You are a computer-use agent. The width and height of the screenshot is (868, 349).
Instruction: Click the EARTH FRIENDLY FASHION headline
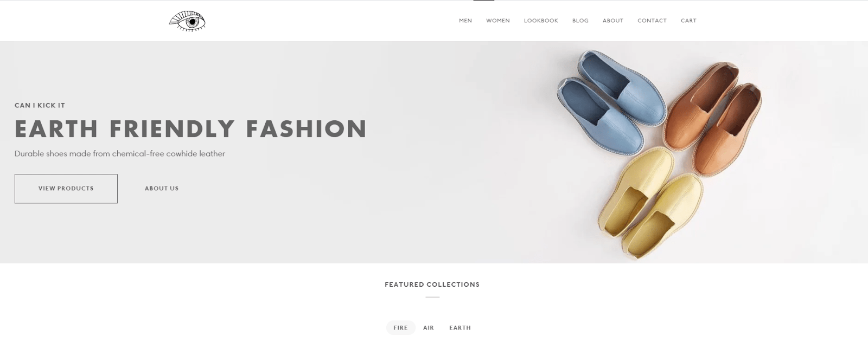coord(191,129)
